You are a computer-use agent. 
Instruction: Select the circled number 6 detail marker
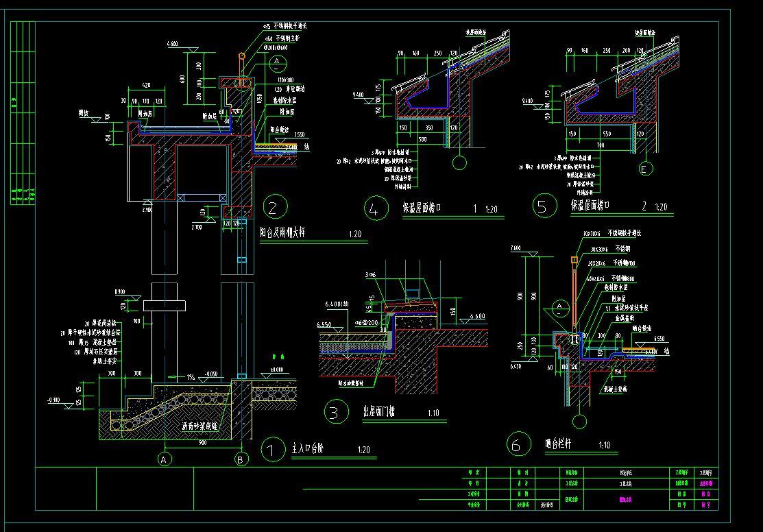click(518, 444)
